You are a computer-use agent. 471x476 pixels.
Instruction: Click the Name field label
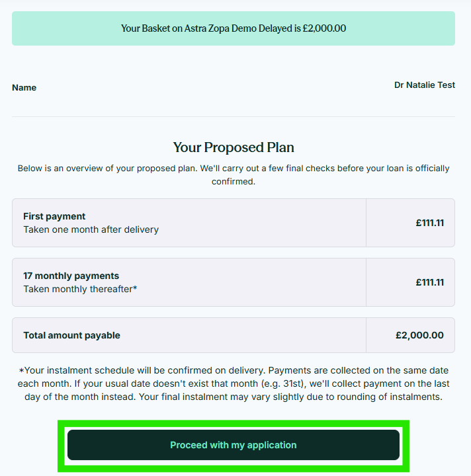[x=24, y=87]
